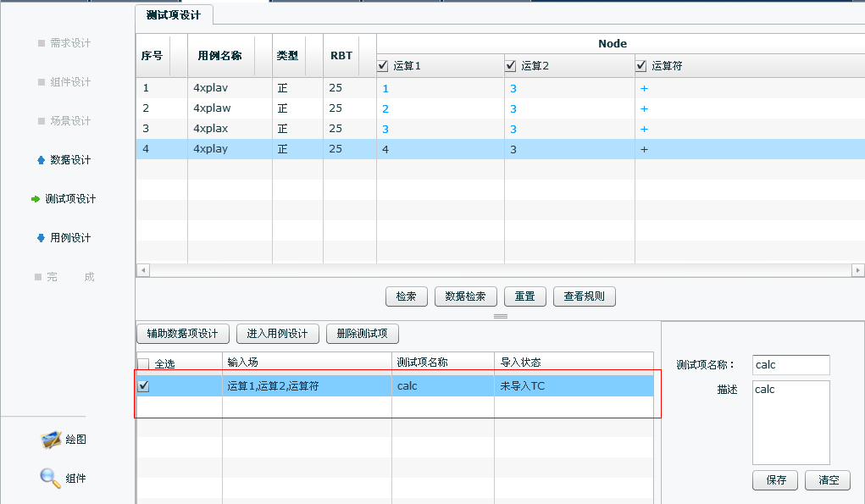The width and height of the screenshot is (865, 504).
Task: Uncheck the 运算1 column checkbox
Action: pos(383,66)
